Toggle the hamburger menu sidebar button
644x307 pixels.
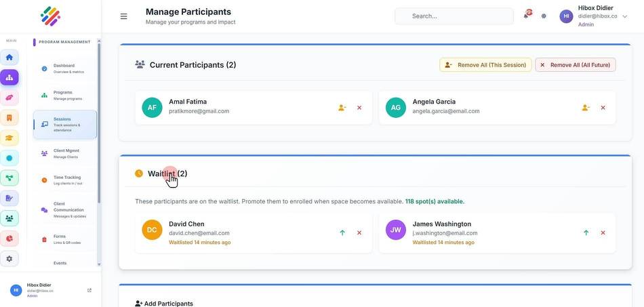(123, 16)
